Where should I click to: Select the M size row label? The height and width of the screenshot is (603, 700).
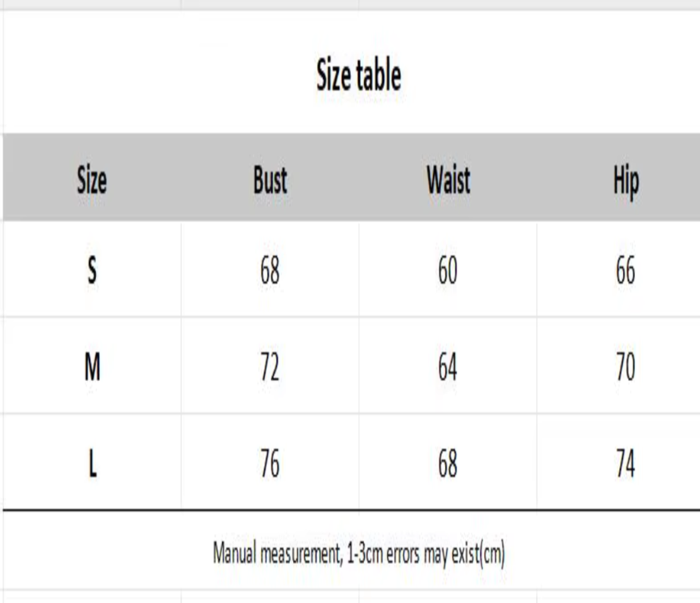click(x=92, y=366)
